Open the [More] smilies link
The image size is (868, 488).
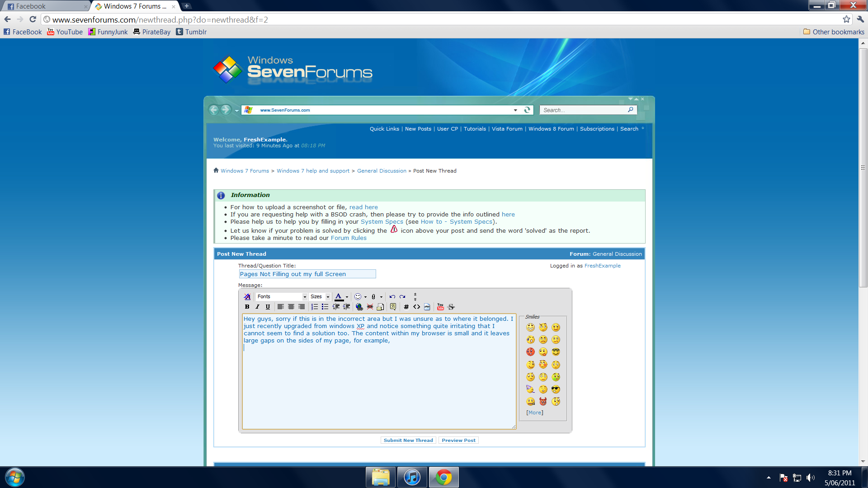point(534,413)
